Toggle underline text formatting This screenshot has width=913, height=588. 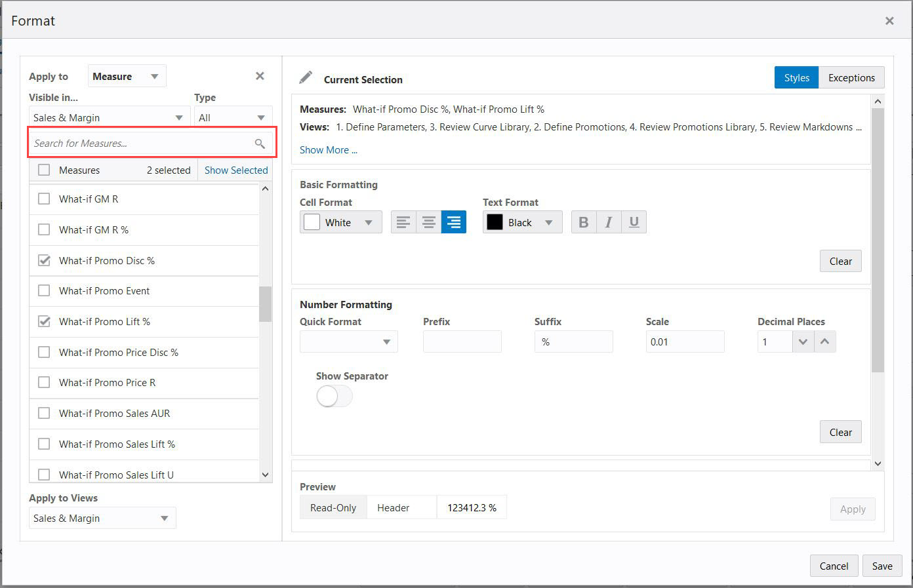(634, 222)
